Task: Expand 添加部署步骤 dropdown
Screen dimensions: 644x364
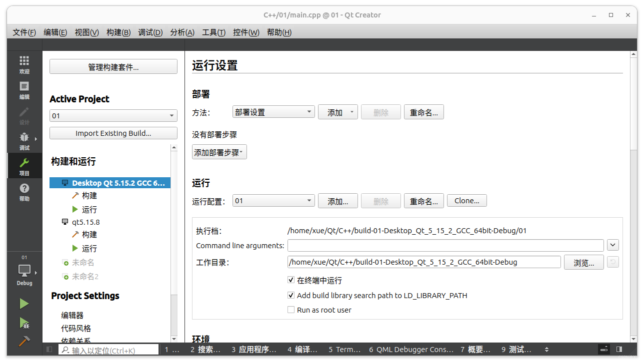Action: click(219, 152)
